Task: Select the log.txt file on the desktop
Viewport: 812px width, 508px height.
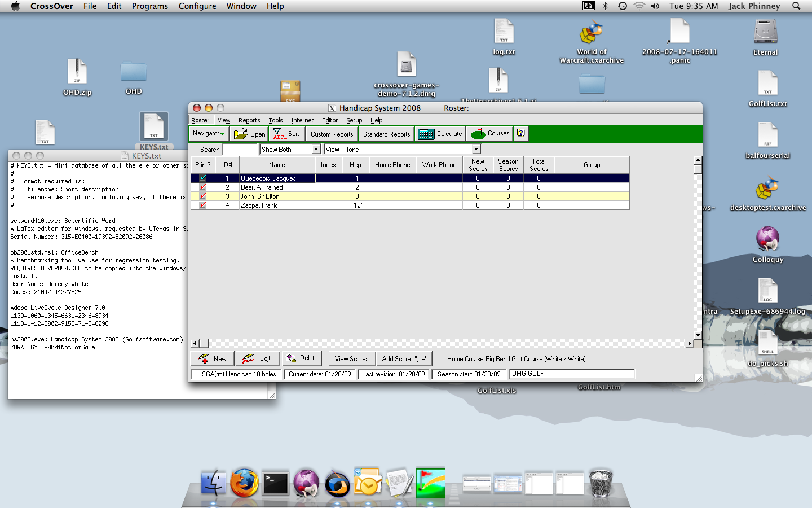Action: (x=504, y=37)
